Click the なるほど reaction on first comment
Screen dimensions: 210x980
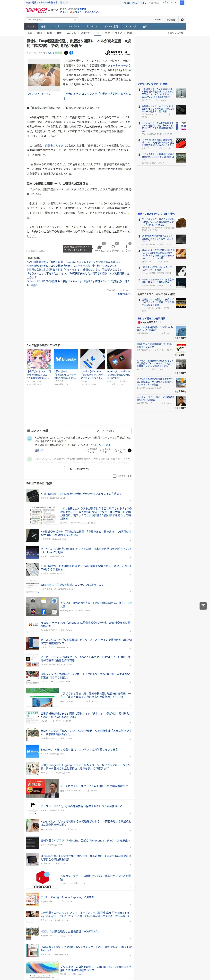(102, 450)
